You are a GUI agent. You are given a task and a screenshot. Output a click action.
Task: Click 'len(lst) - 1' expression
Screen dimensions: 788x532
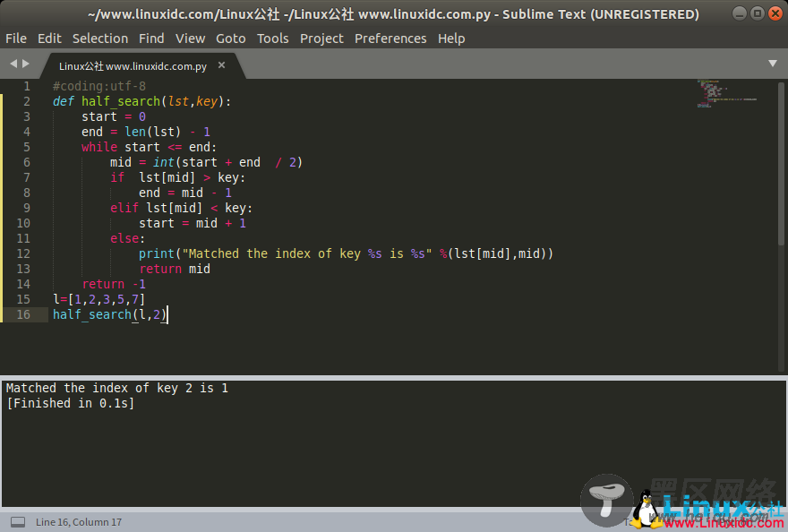coord(167,132)
